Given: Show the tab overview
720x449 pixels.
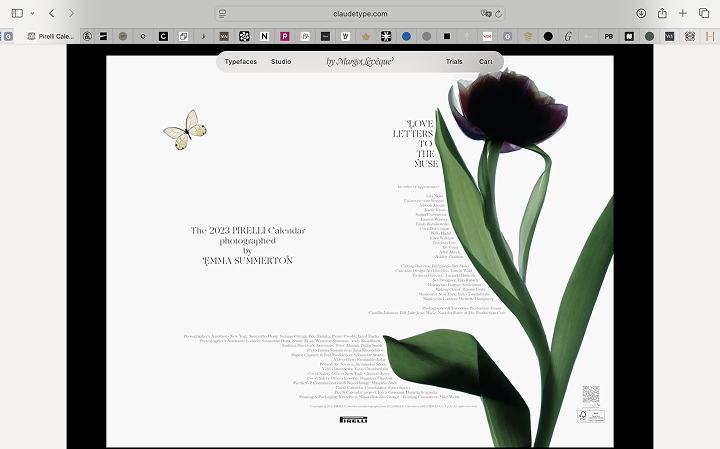Looking at the screenshot, I should (x=704, y=13).
